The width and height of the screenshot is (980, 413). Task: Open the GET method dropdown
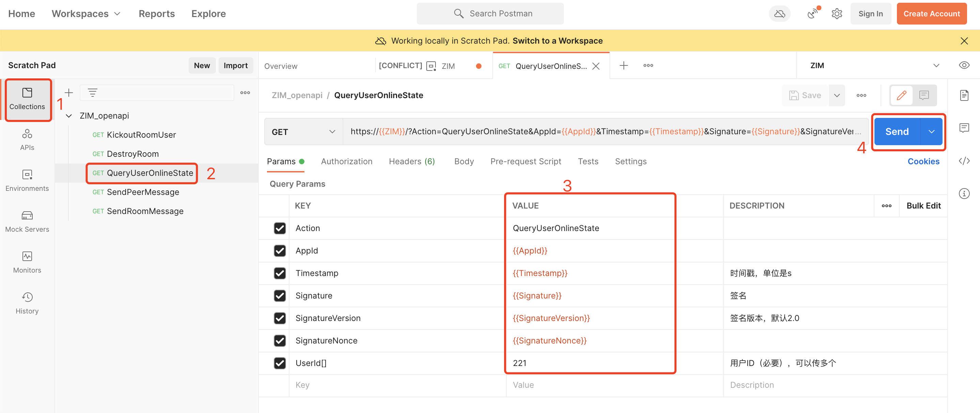tap(303, 132)
